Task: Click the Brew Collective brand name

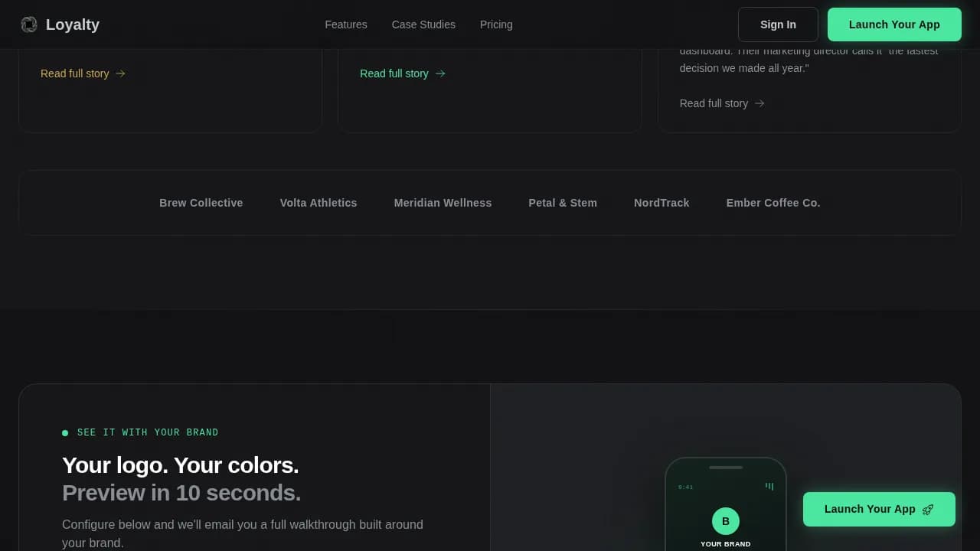Action: click(x=201, y=203)
